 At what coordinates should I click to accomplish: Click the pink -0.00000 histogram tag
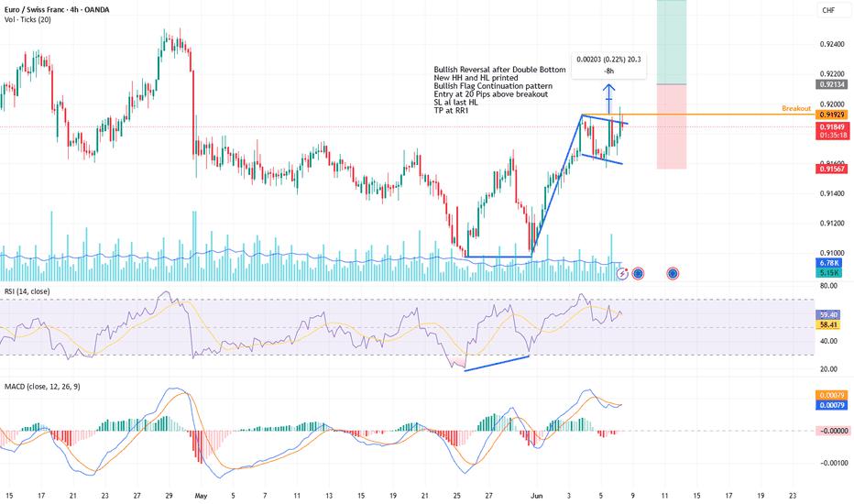[x=833, y=431]
